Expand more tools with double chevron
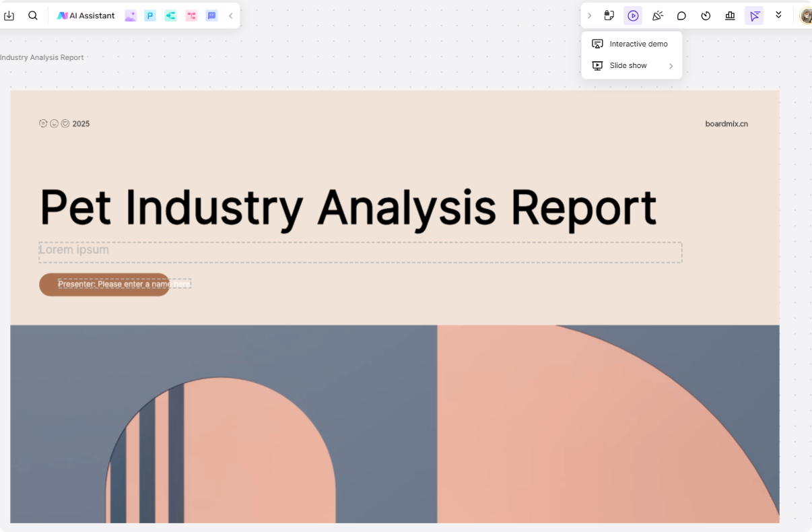 coord(778,15)
